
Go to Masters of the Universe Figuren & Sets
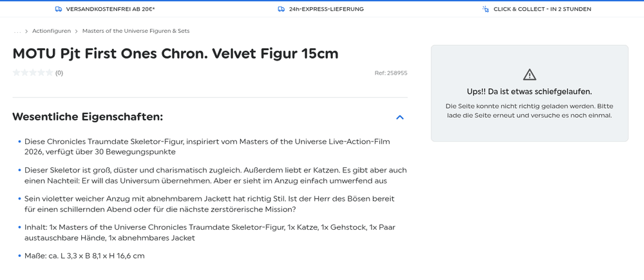(x=136, y=31)
